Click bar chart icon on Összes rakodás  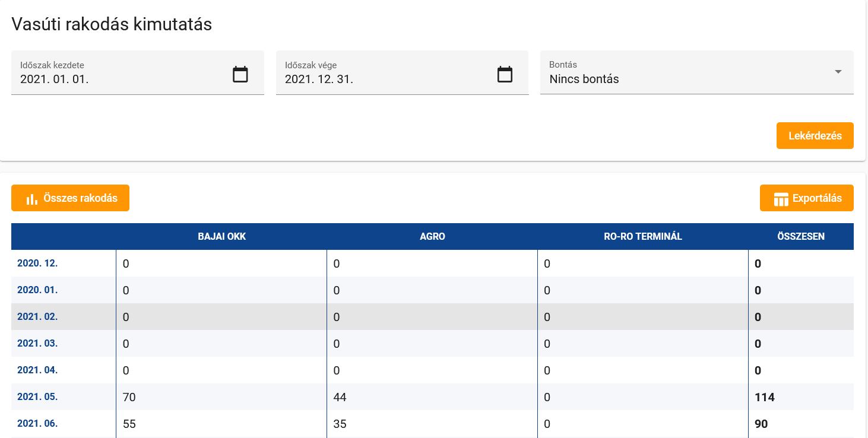pos(31,199)
